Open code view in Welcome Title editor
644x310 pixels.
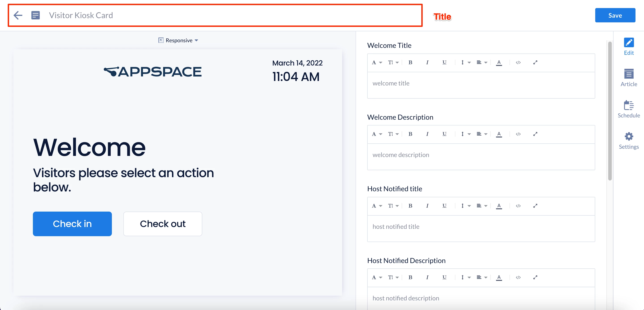[x=518, y=62]
